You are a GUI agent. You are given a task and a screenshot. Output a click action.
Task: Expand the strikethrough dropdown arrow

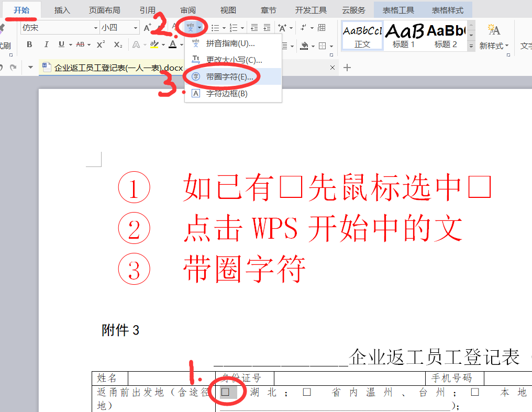89,45
